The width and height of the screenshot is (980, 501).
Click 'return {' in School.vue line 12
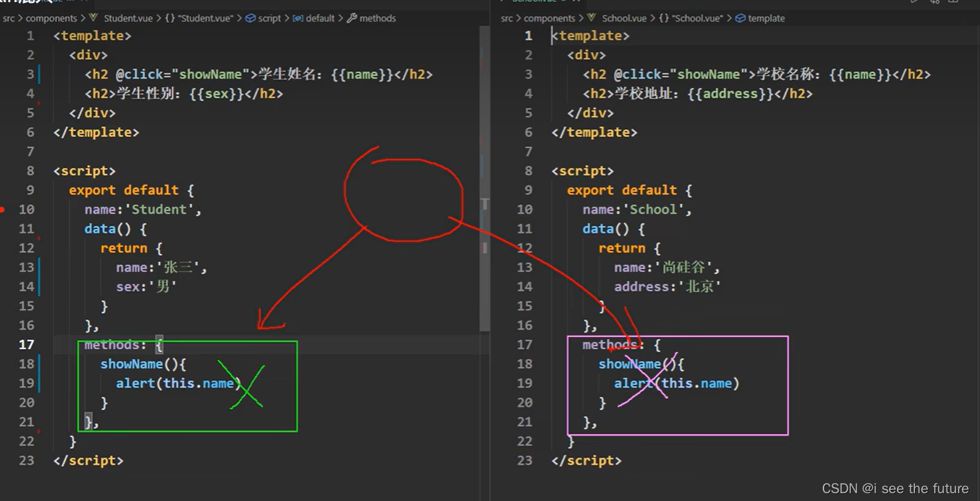tap(630, 248)
